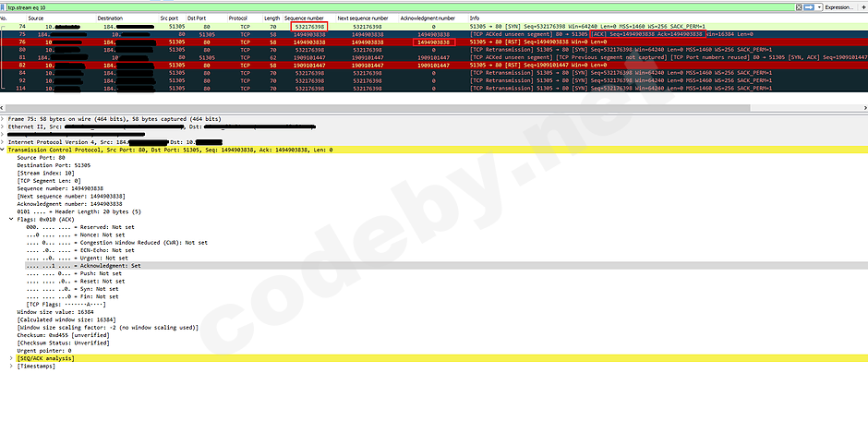Select Fin: Not set flag line
The height and width of the screenshot is (421, 868).
click(x=73, y=297)
